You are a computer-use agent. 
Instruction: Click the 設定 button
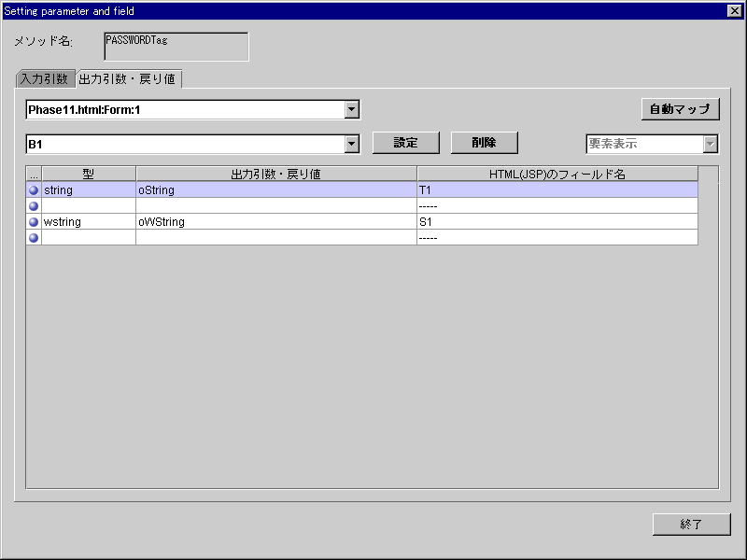tap(405, 143)
